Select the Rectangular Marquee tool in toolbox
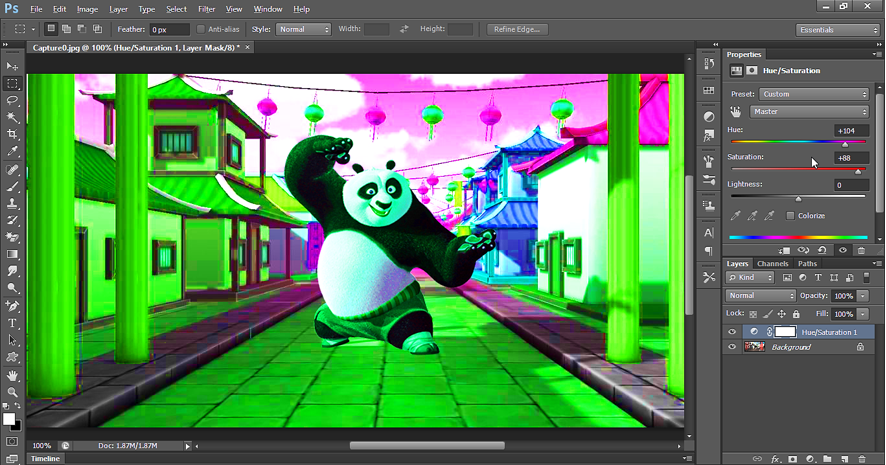 [12, 83]
